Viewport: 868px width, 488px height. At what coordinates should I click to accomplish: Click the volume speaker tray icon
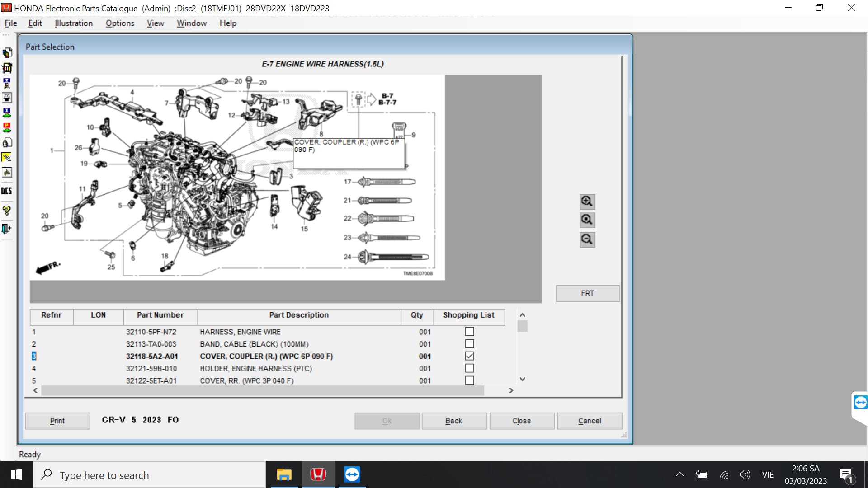(x=745, y=474)
